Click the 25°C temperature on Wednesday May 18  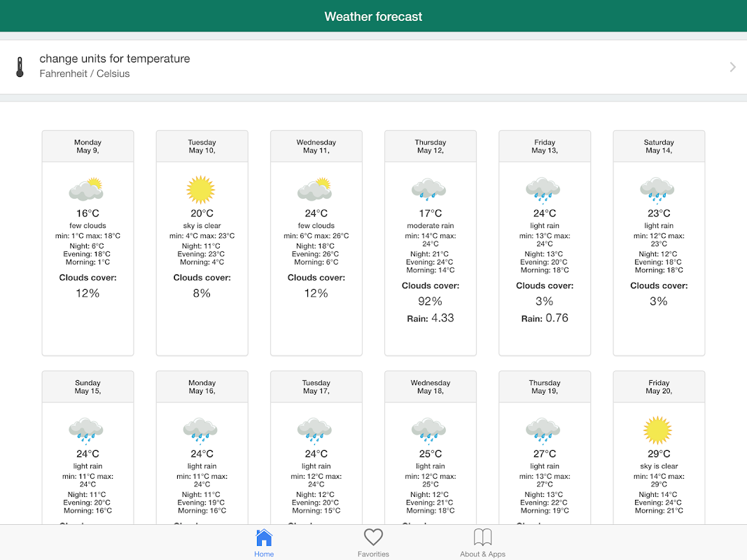[x=430, y=454]
